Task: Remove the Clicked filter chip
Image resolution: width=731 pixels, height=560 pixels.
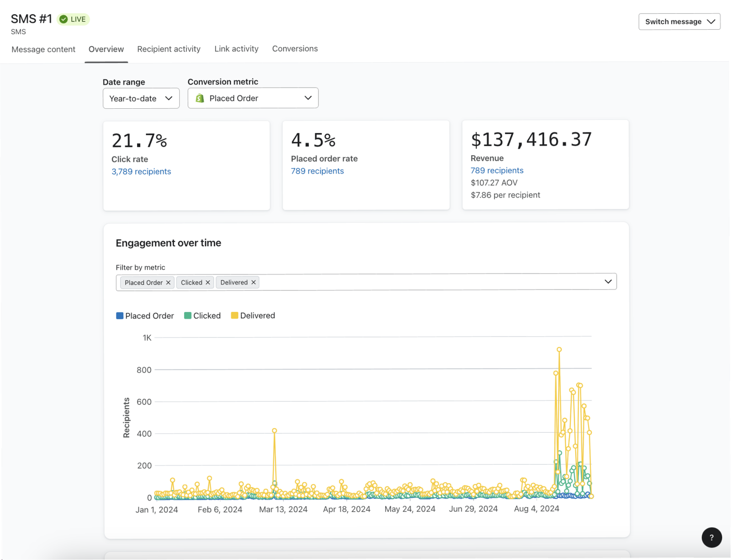Action: (208, 283)
